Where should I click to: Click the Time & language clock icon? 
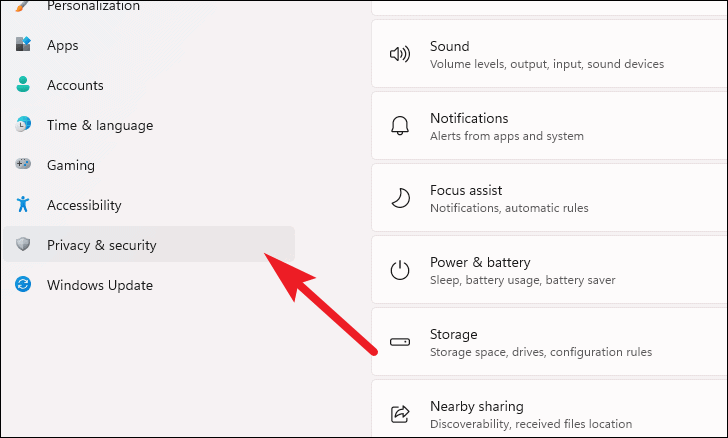[x=23, y=124]
